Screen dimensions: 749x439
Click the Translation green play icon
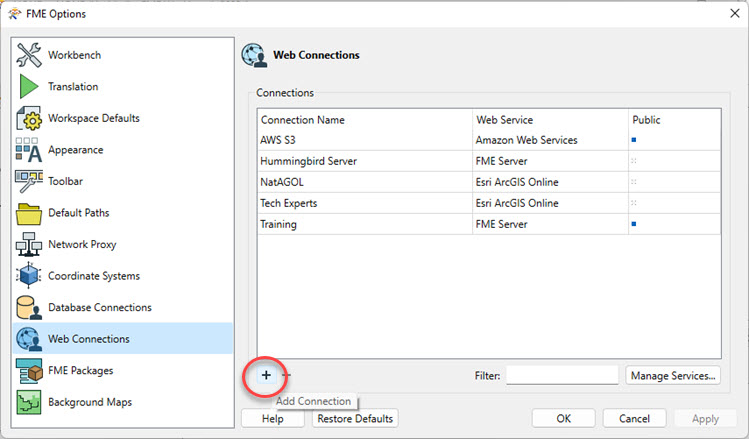point(29,86)
